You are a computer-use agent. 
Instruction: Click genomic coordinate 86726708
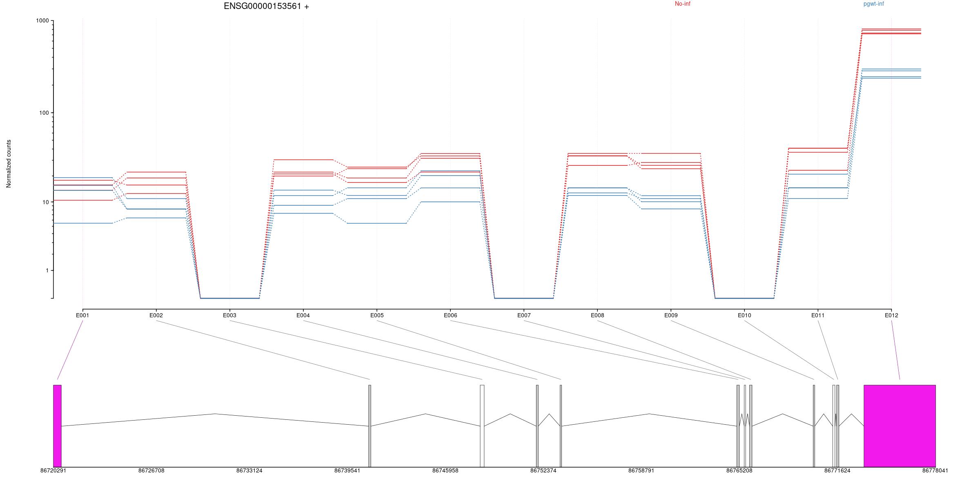click(x=151, y=471)
